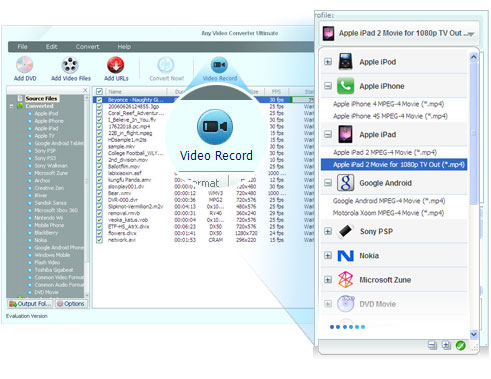Close the left source panel with X
Screen dimensions: 491x379
pos(85,90)
